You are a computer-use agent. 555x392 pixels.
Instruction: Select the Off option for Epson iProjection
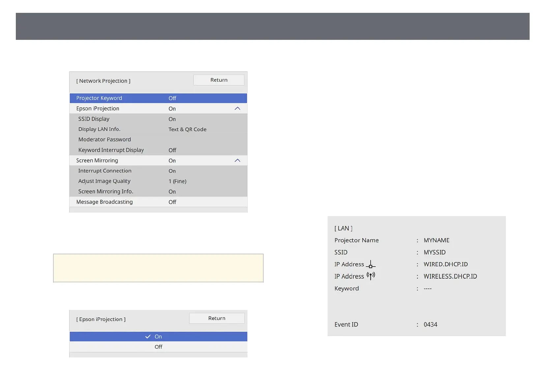click(x=158, y=347)
